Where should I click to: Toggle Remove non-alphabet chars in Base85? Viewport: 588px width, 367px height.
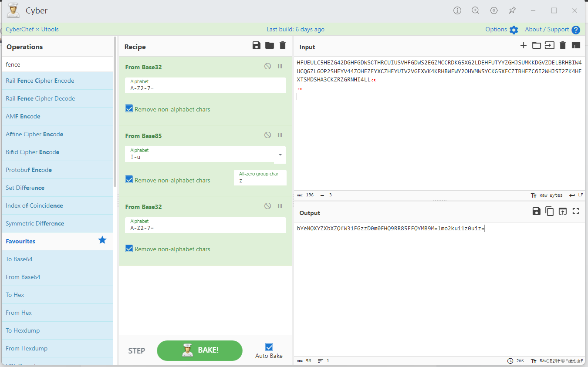pyautogui.click(x=129, y=179)
